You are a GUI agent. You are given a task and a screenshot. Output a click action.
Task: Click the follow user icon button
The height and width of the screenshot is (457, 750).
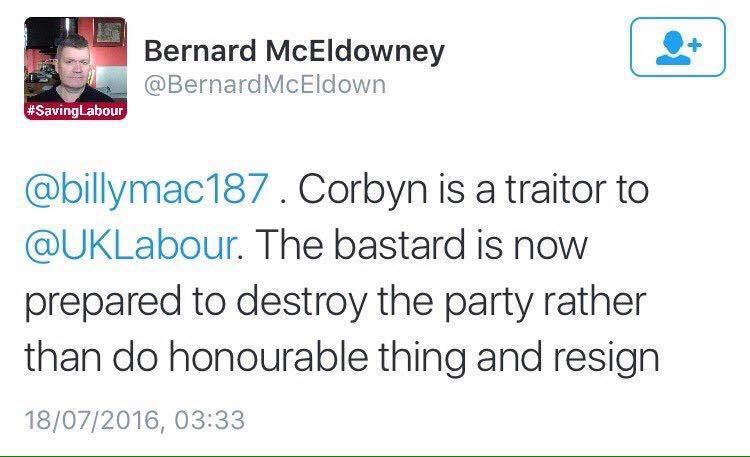click(678, 47)
